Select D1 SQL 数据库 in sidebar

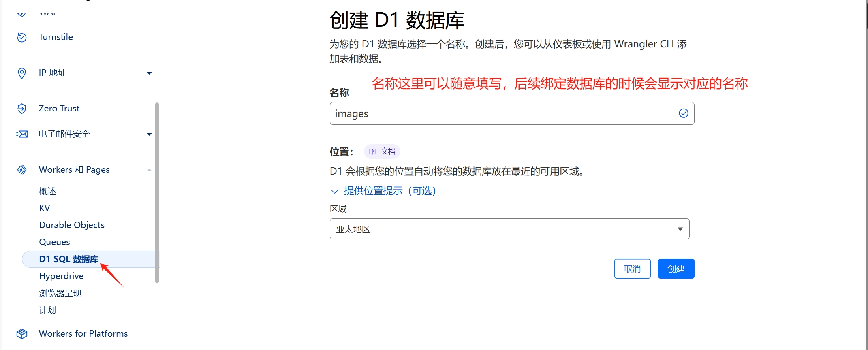[x=69, y=259]
